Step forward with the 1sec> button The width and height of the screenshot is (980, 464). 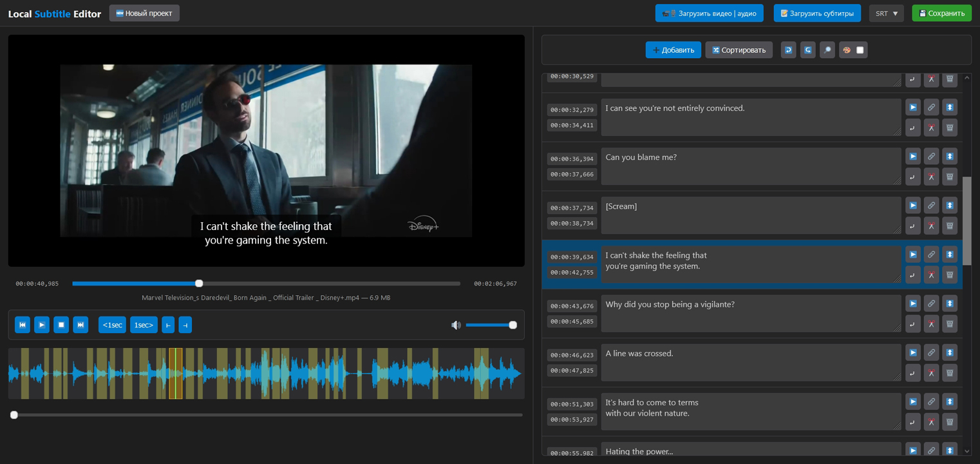(x=144, y=325)
